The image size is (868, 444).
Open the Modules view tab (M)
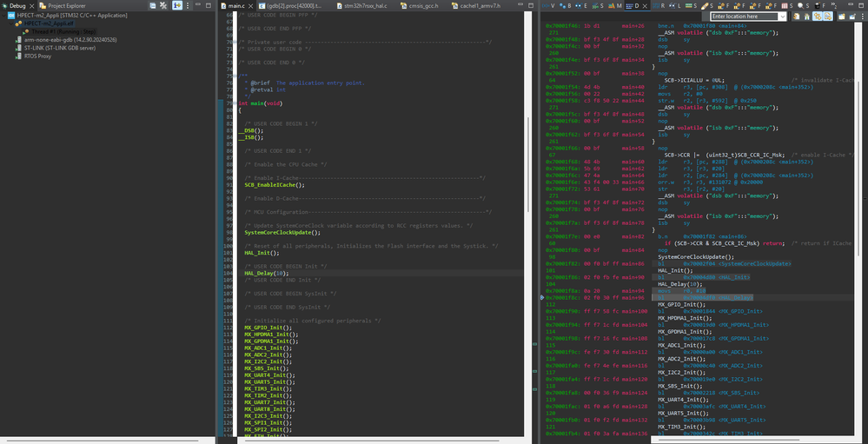[614, 5]
